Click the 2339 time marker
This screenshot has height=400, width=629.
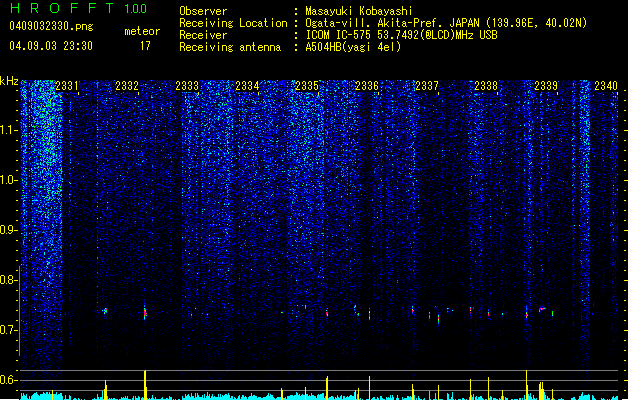546,86
